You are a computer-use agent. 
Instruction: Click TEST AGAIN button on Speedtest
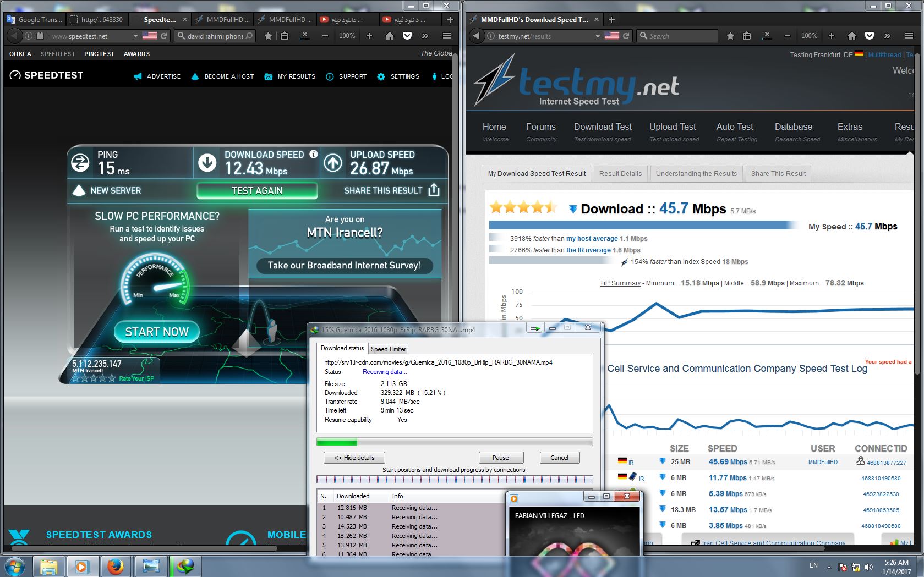click(257, 191)
